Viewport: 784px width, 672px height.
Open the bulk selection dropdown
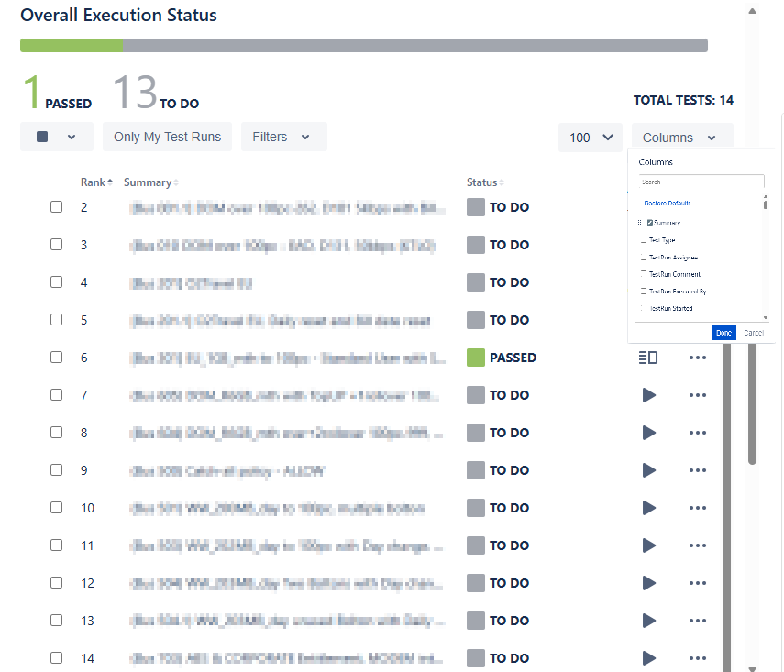coord(56,137)
